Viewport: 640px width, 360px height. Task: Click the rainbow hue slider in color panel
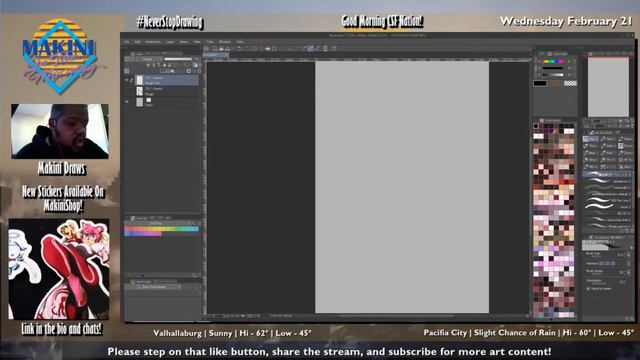(553, 62)
